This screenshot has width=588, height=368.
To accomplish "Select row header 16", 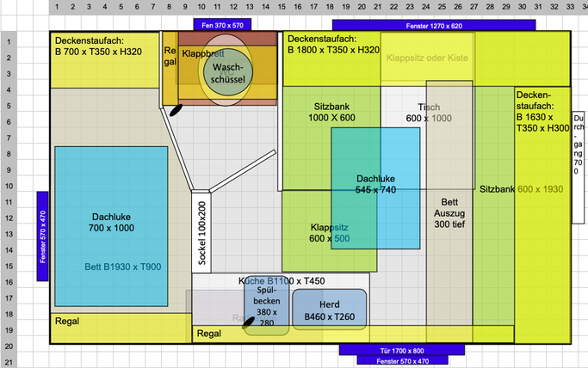I will 9,282.
